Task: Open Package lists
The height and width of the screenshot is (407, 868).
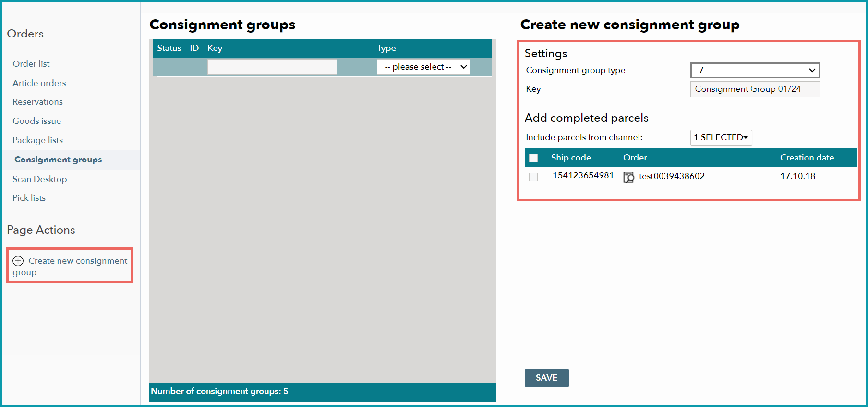Action: [38, 140]
